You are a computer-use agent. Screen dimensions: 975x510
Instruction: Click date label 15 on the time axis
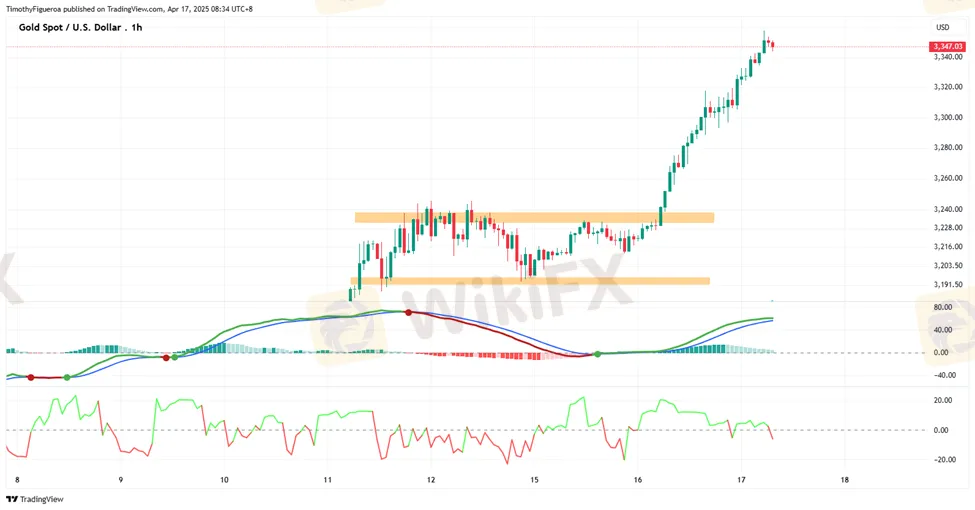(x=534, y=480)
